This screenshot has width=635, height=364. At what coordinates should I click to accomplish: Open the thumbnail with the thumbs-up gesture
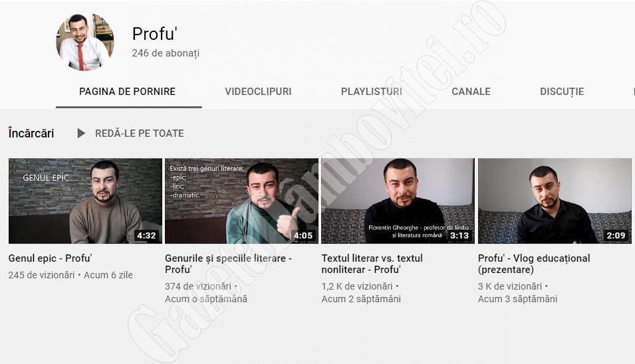[241, 201]
